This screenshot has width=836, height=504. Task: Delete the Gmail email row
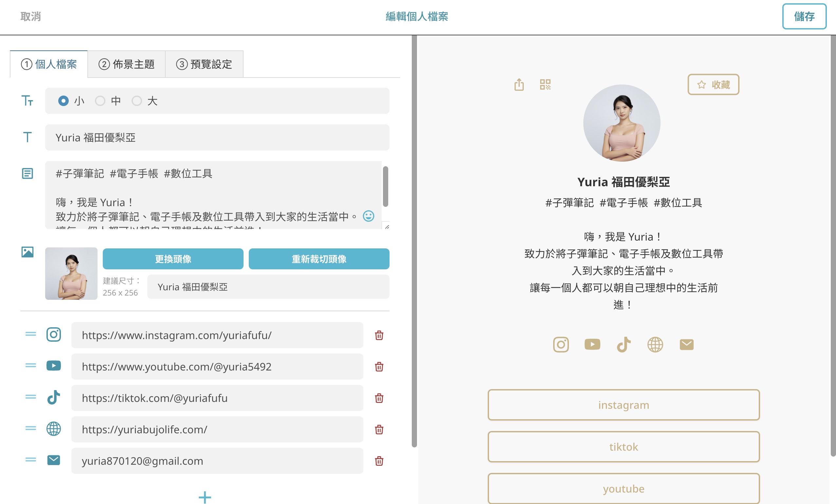pyautogui.click(x=379, y=461)
